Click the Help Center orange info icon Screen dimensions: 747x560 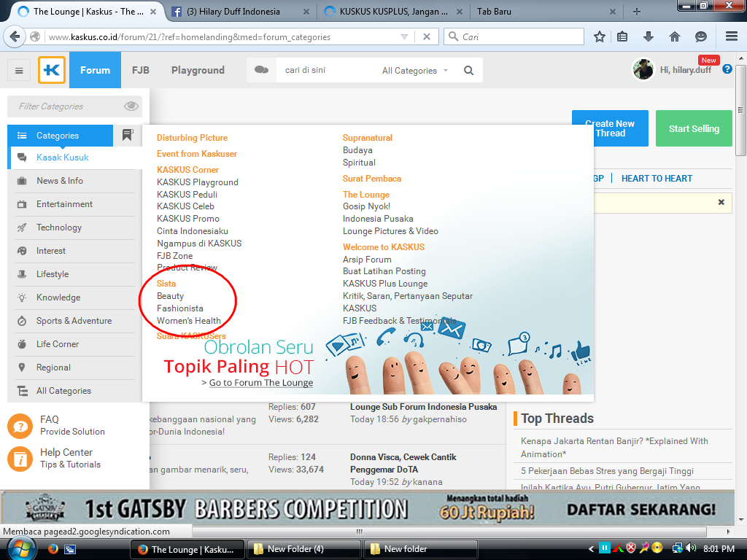pos(20,459)
